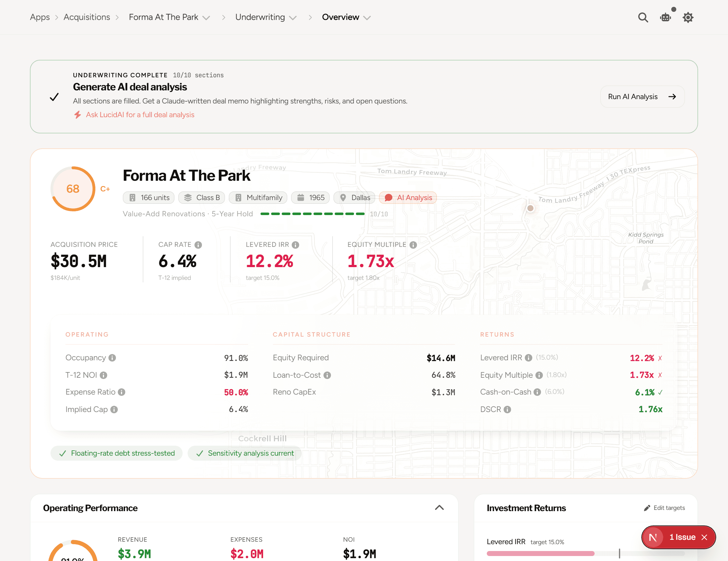Viewport: 728px width, 561px height.
Task: Click Run AI Analysis button
Action: click(x=642, y=97)
